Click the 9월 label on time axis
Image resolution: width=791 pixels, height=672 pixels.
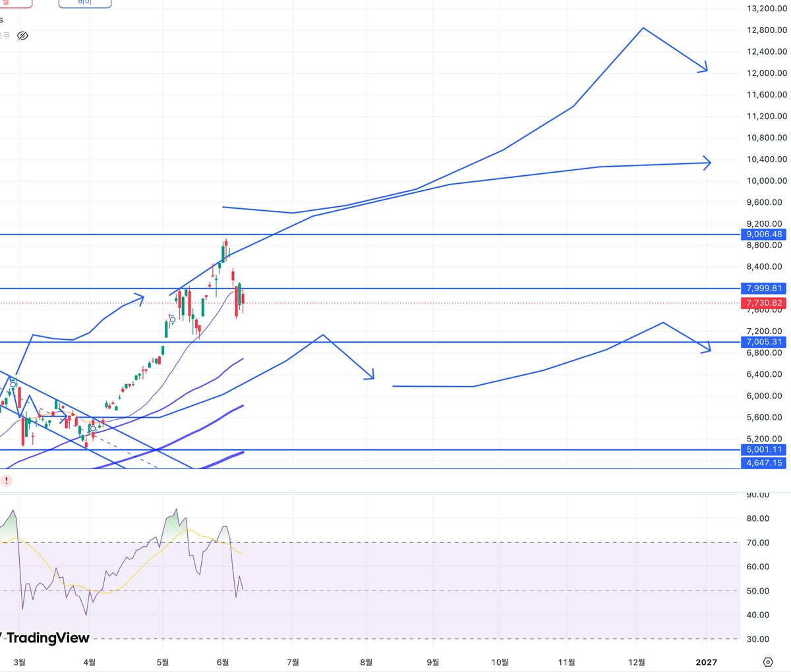[433, 661]
